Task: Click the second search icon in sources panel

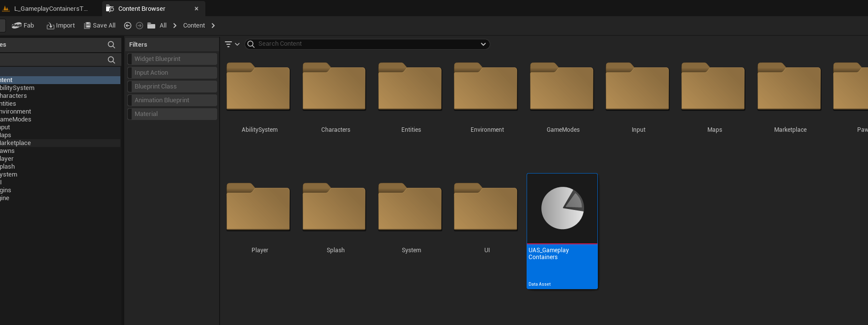Action: click(112, 60)
